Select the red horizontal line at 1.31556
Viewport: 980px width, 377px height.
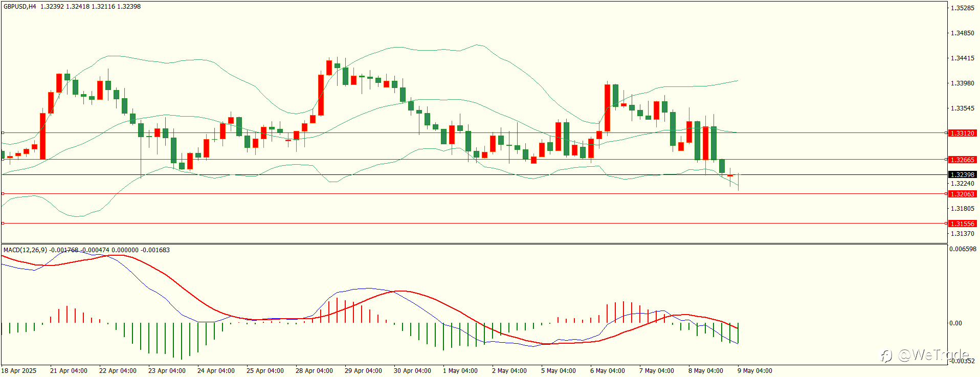click(x=474, y=224)
